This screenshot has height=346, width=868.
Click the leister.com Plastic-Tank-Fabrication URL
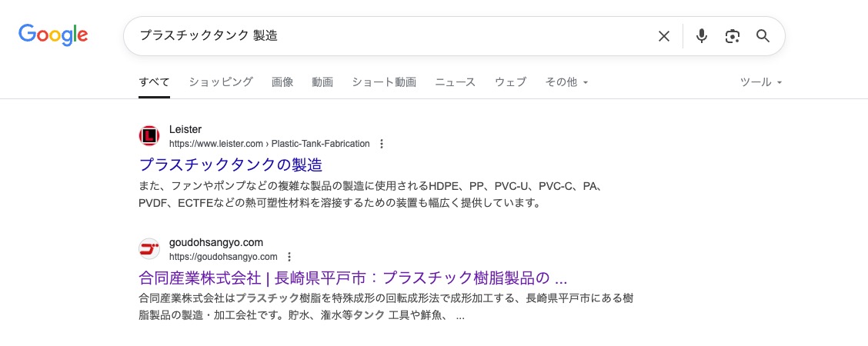(x=269, y=144)
